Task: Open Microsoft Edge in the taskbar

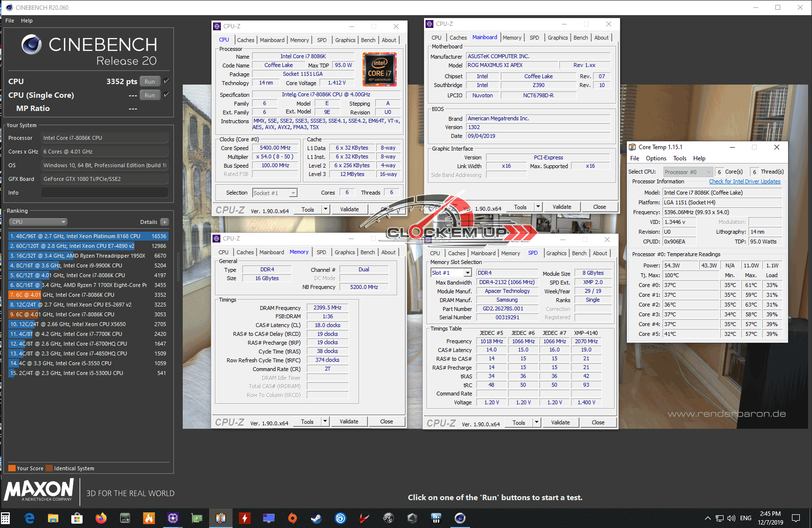Action: point(29,518)
